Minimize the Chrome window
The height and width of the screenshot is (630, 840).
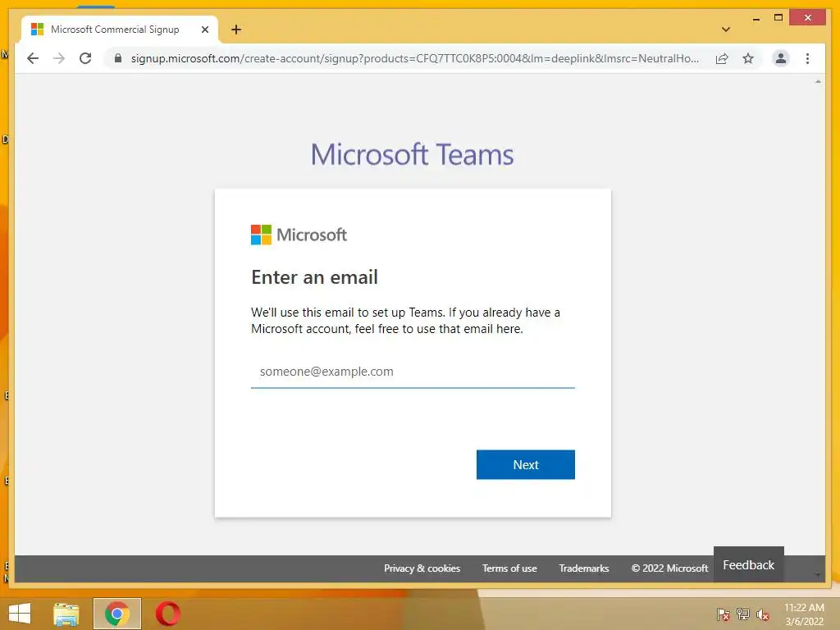click(756, 19)
